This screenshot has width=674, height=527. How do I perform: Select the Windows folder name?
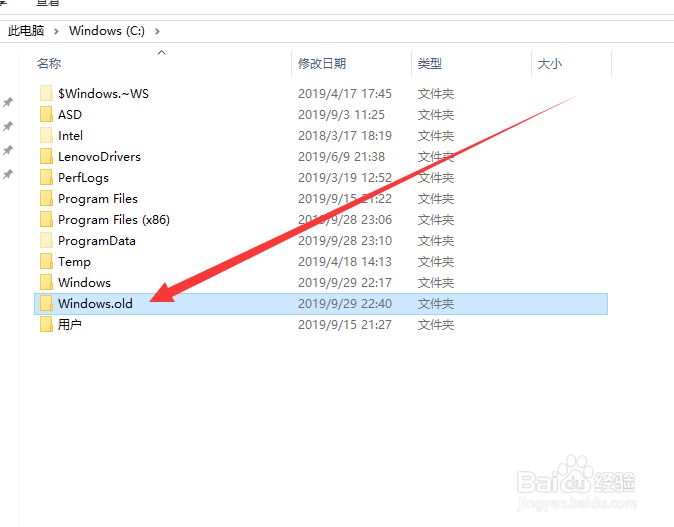click(x=85, y=283)
